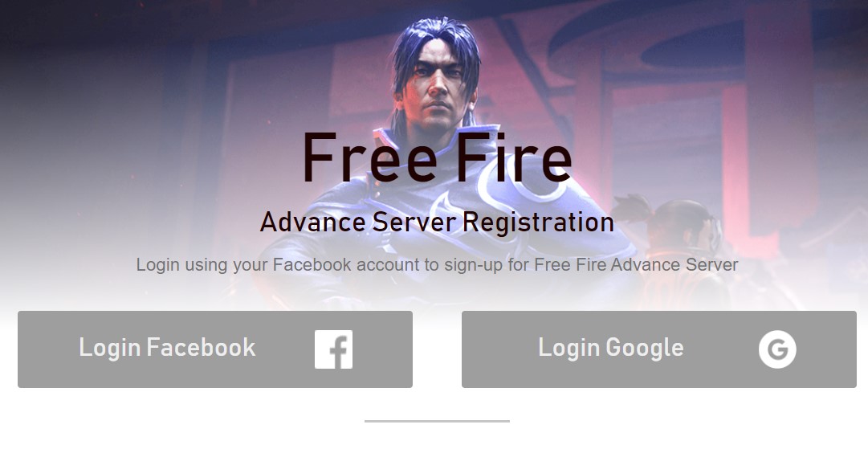The image size is (868, 449).
Task: Click the Login Google text label
Action: pos(611,349)
